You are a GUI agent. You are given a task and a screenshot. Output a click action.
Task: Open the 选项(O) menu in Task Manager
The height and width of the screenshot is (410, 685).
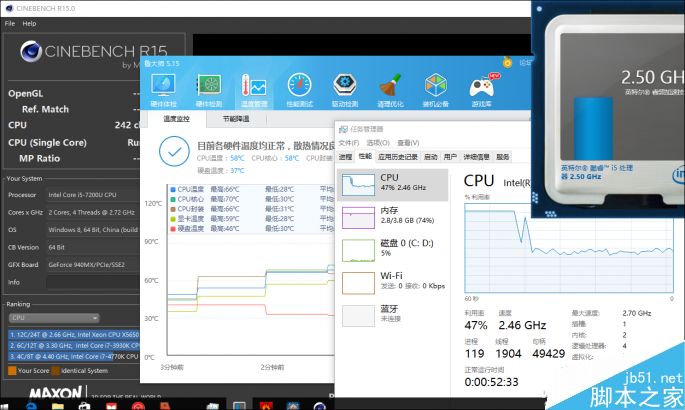pyautogui.click(x=378, y=143)
